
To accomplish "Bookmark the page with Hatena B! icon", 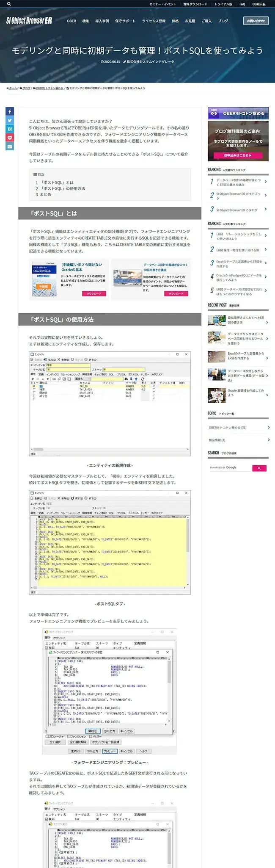I will coord(10,129).
